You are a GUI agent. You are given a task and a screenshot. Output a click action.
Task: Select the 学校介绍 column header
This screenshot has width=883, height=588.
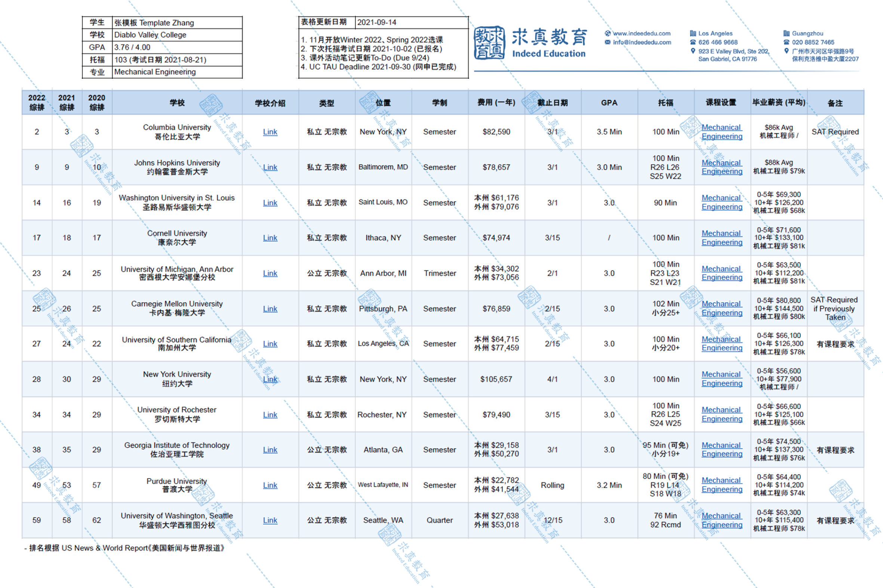[x=270, y=102]
